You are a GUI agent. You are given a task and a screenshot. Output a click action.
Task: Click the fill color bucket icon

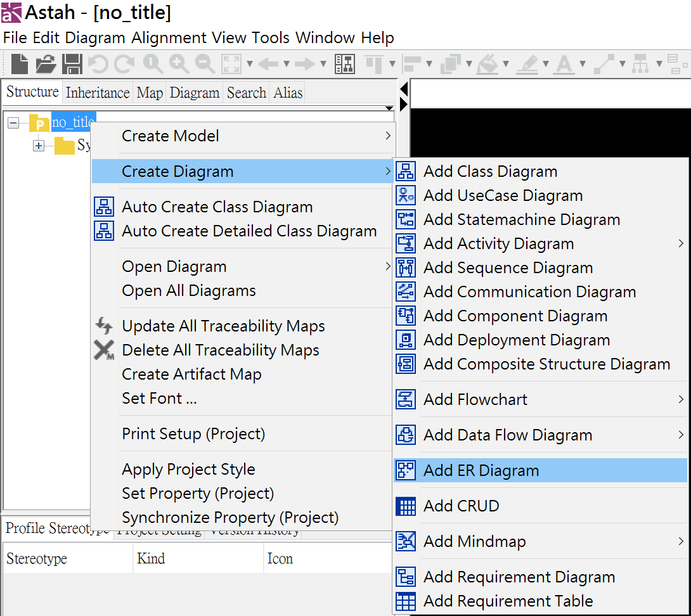(x=488, y=64)
